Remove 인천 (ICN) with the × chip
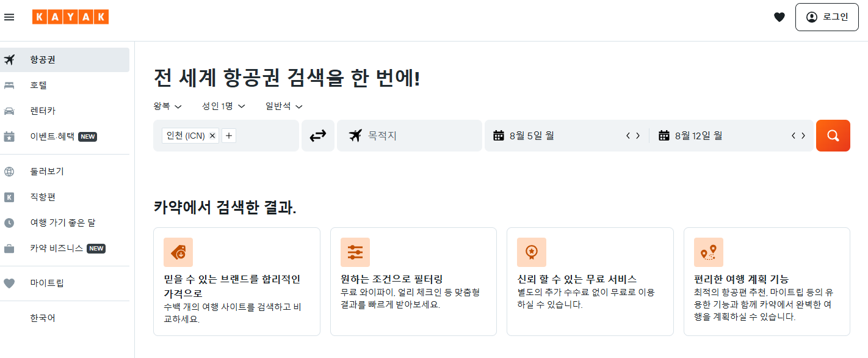This screenshot has height=358, width=868. coord(212,135)
